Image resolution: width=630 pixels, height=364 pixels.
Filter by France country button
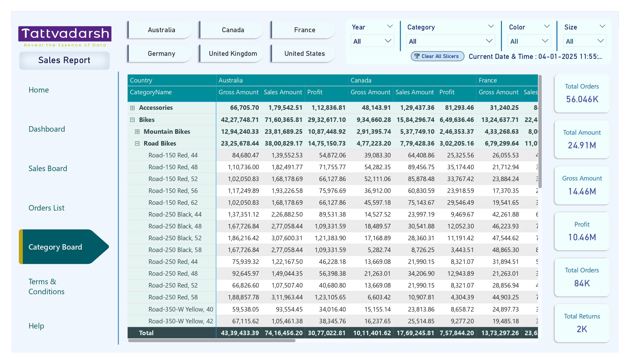tap(303, 30)
